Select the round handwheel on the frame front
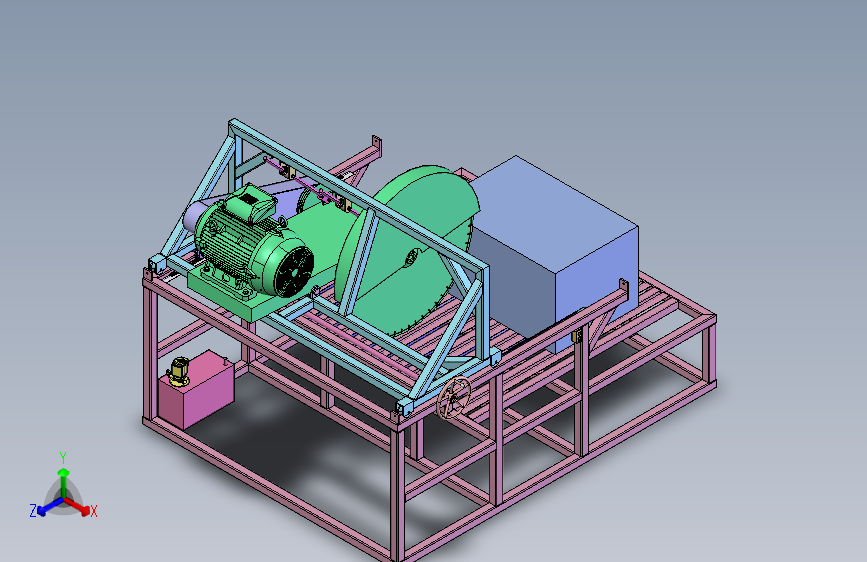867x562 pixels. pos(454,398)
